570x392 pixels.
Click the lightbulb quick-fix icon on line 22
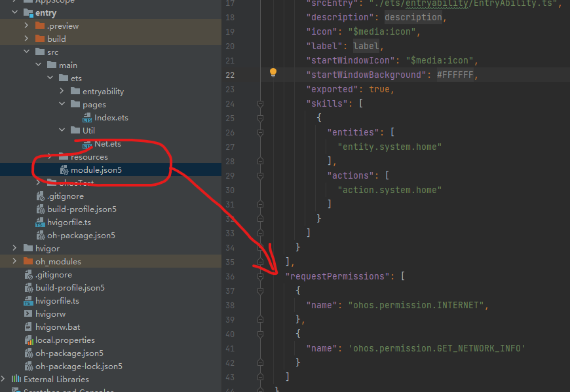pos(273,73)
